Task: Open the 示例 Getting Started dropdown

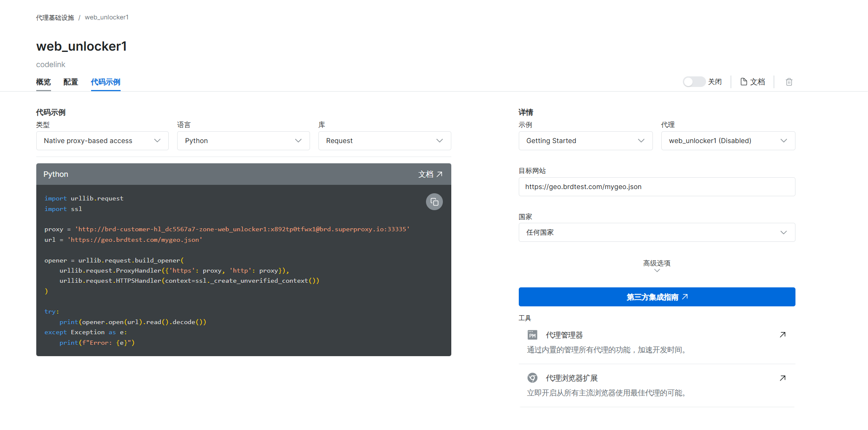Action: pos(585,141)
